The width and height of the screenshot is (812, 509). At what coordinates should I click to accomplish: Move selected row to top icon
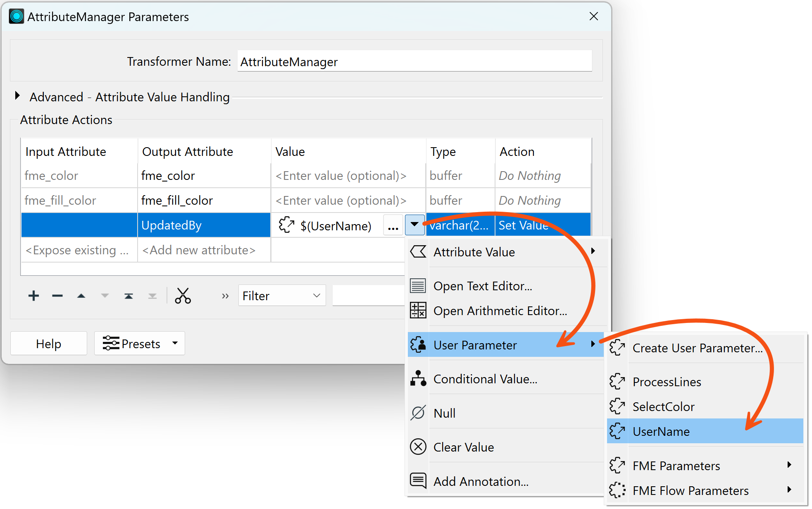pos(129,296)
